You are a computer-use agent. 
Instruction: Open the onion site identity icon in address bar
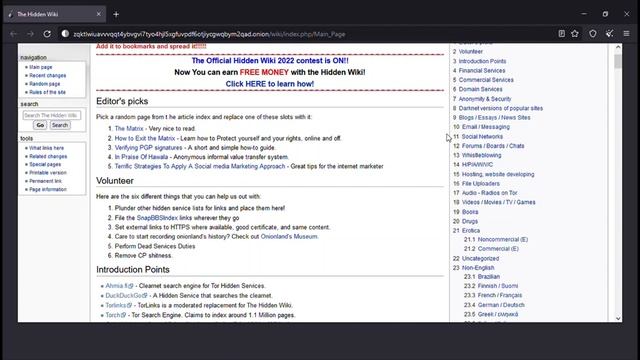pos(65,34)
